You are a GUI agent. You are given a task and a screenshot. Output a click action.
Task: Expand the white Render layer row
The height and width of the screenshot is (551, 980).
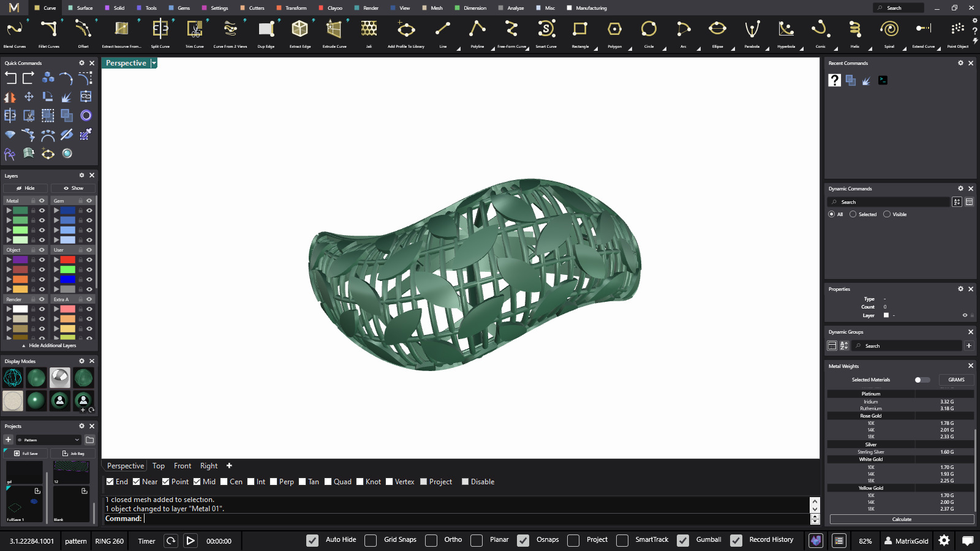[x=9, y=309]
